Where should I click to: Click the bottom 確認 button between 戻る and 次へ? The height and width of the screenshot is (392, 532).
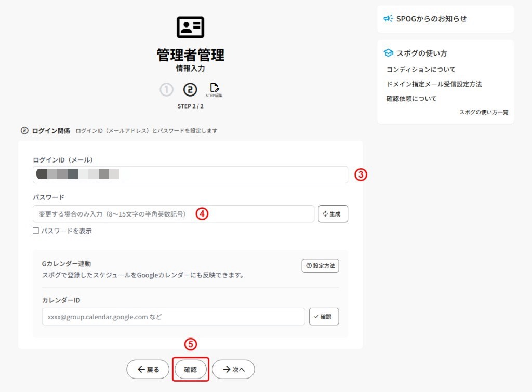[190, 369]
